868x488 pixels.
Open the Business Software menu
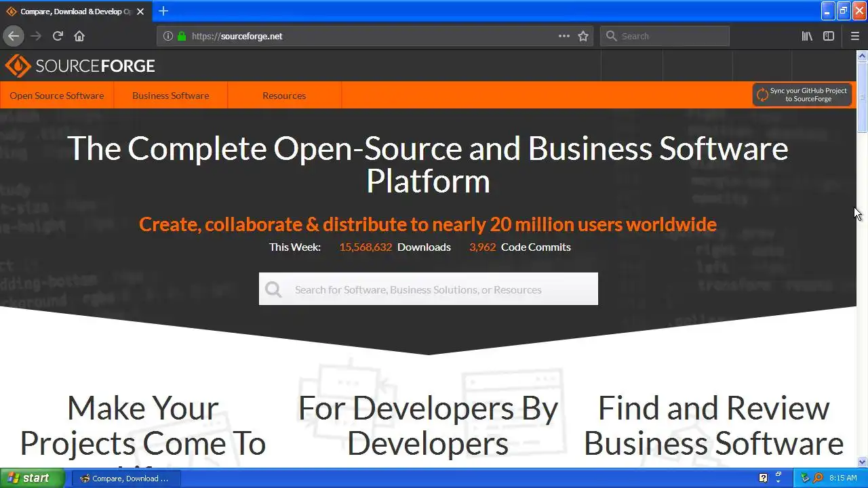pos(170,96)
